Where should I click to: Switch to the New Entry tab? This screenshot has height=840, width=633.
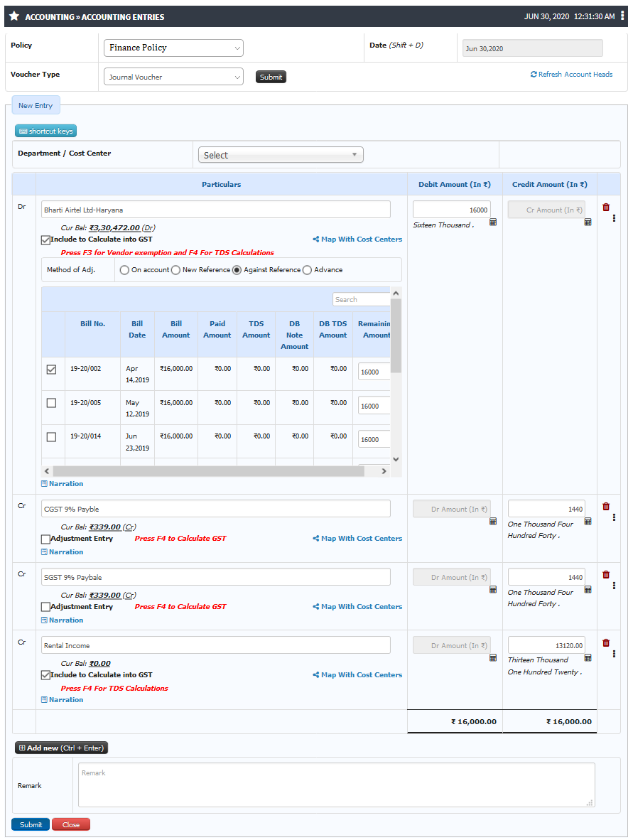(36, 106)
